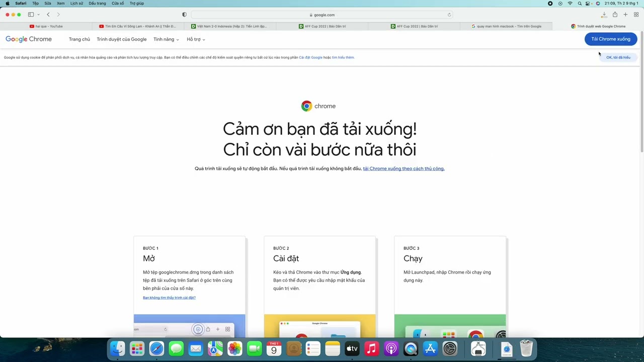Expand the Tính năng dropdown
This screenshot has height=362, width=644.
[166, 39]
